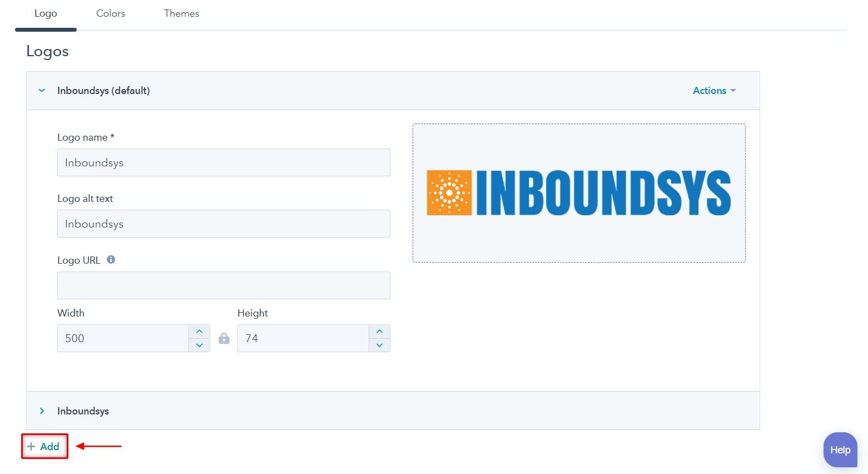Decrease height with the down arrow

pyautogui.click(x=379, y=345)
